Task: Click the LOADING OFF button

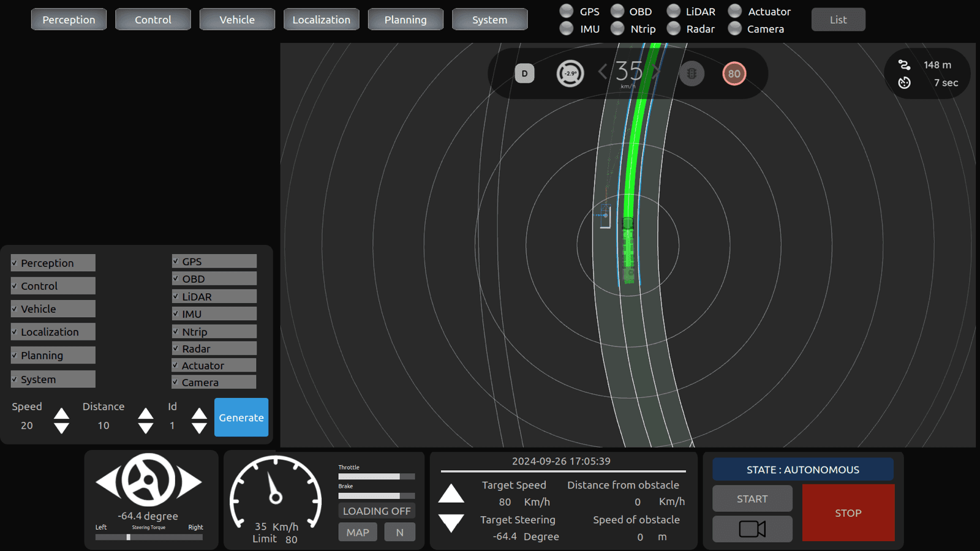Action: tap(377, 511)
